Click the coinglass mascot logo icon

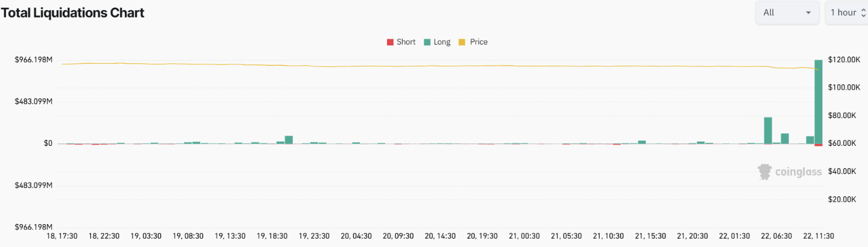(765, 172)
